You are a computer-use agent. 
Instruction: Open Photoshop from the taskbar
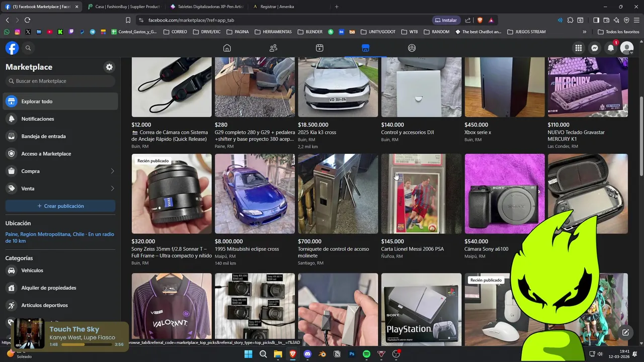pyautogui.click(x=352, y=354)
